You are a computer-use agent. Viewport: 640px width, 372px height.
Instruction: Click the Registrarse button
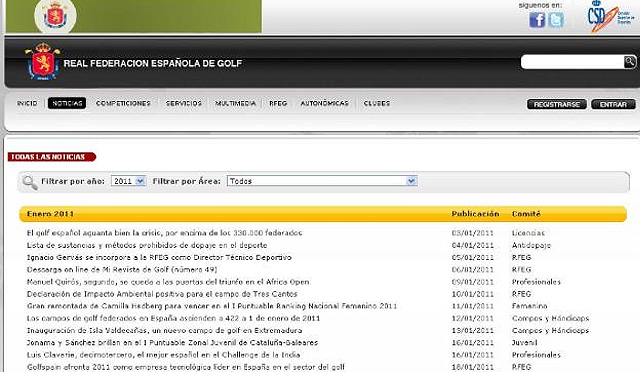[557, 105]
